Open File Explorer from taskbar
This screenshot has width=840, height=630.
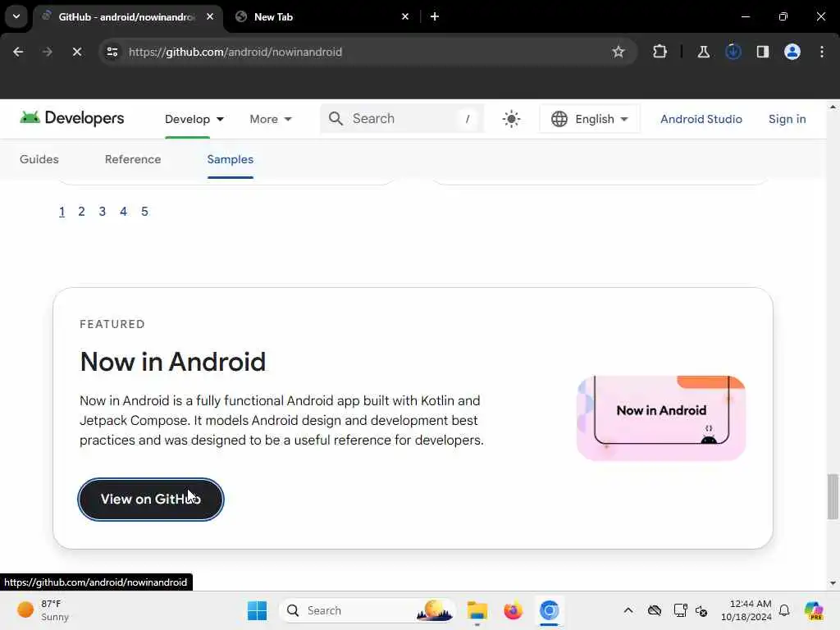point(477,610)
